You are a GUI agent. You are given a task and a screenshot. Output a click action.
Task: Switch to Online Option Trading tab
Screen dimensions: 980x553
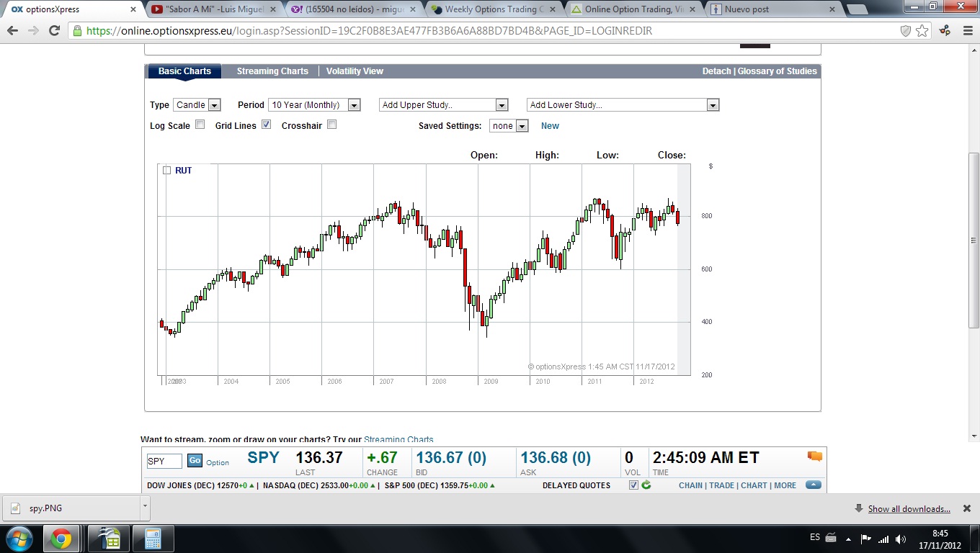click(634, 9)
